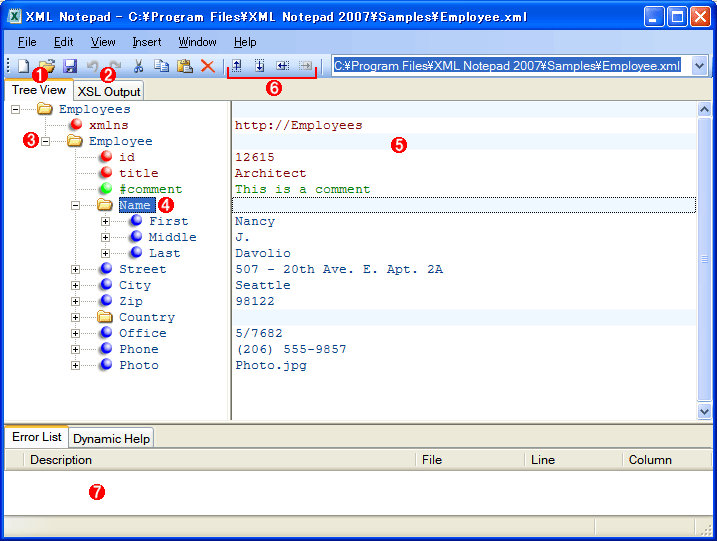Copy the selected node
Viewport: 717px width, 541px height.
(x=161, y=66)
